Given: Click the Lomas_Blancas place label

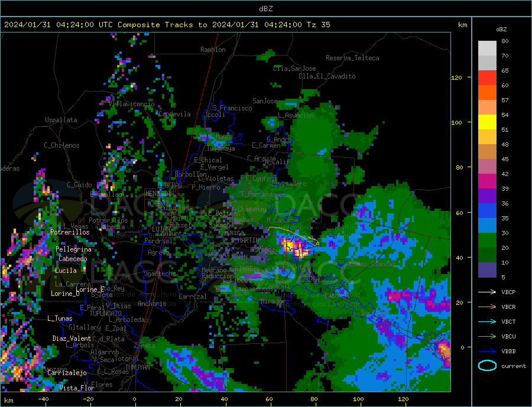Looking at the screenshot, I should point(372,264).
